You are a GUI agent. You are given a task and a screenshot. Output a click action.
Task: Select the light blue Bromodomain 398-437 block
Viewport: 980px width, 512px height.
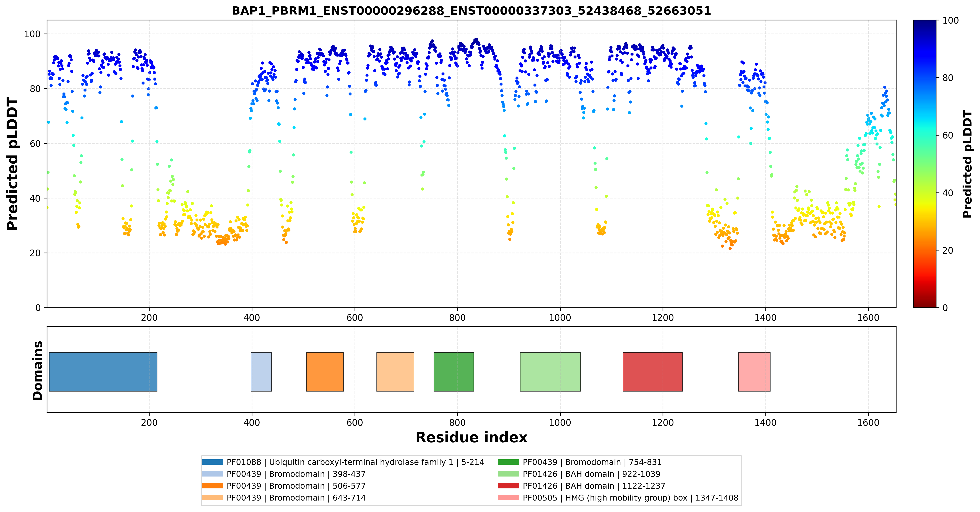click(x=261, y=372)
